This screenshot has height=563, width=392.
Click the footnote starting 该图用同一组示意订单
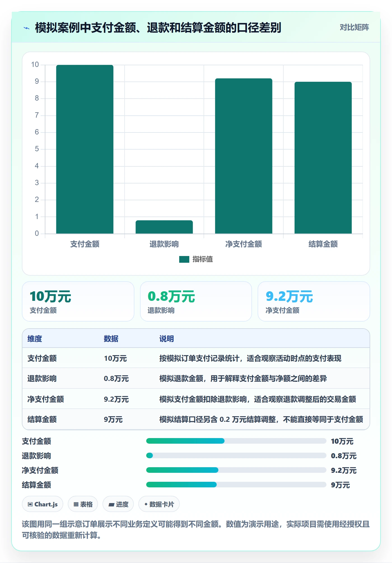click(x=196, y=529)
